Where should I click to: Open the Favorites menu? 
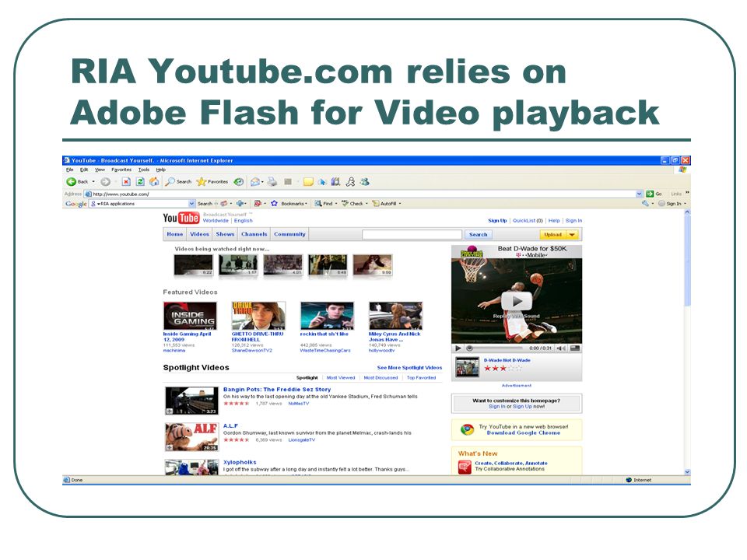pos(121,170)
